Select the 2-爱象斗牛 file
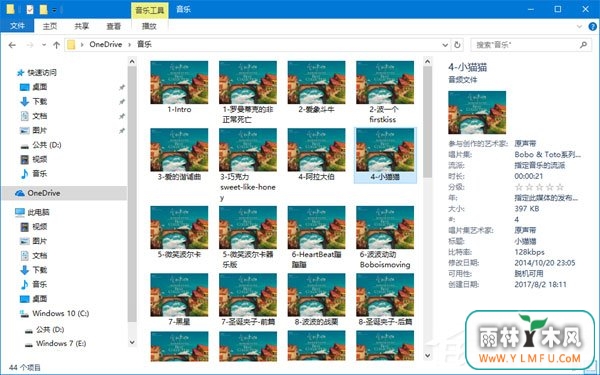Image resolution: width=600 pixels, height=375 pixels. [316, 87]
